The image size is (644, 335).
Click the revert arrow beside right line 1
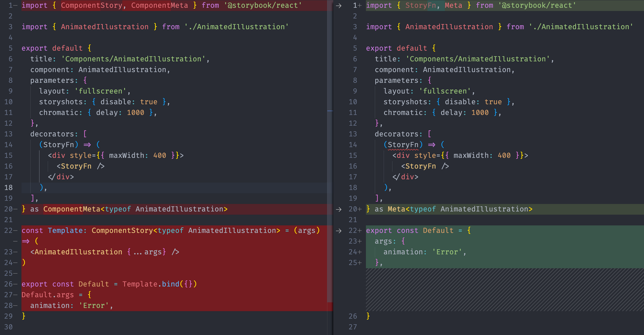(x=338, y=5)
